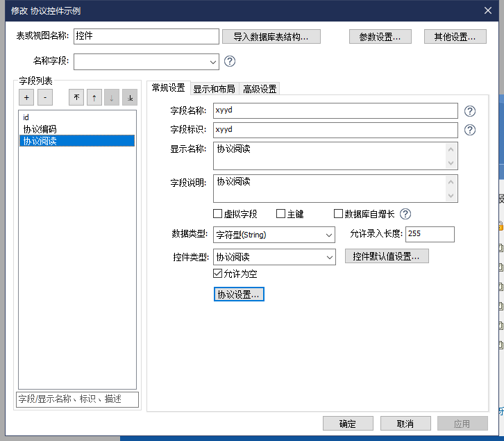Move selected field up one position

tap(94, 98)
